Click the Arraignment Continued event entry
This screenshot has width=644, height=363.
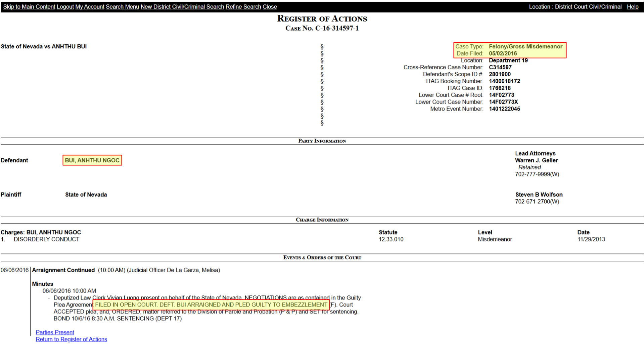(x=63, y=270)
